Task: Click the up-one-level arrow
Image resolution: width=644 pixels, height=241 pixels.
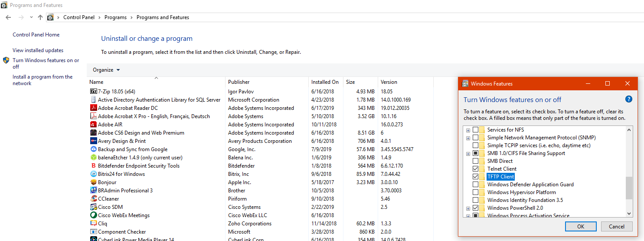Action: pyautogui.click(x=40, y=17)
